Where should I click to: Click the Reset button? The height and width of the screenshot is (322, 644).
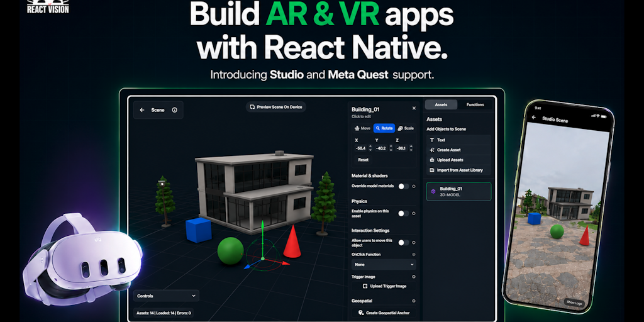pyautogui.click(x=363, y=160)
